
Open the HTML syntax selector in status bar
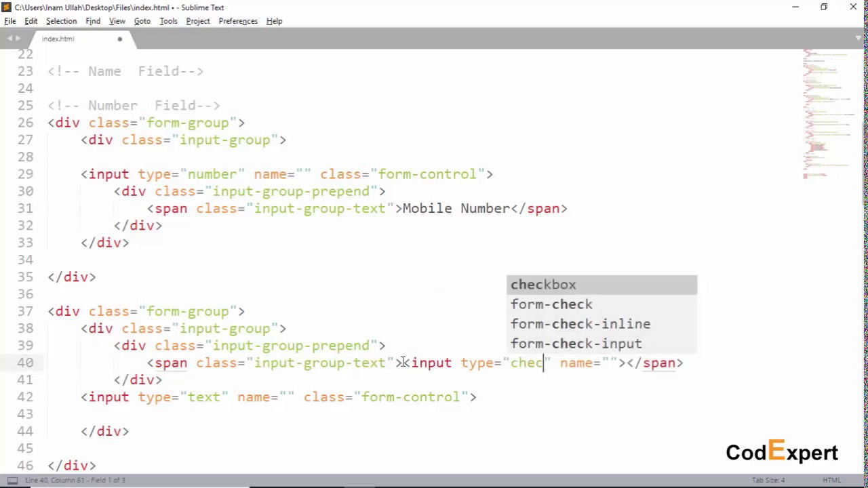[x=832, y=480]
